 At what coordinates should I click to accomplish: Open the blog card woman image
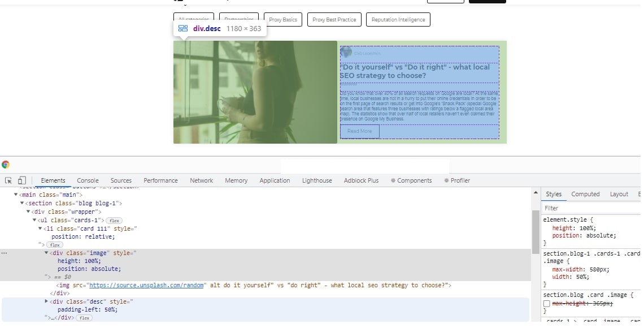click(255, 92)
